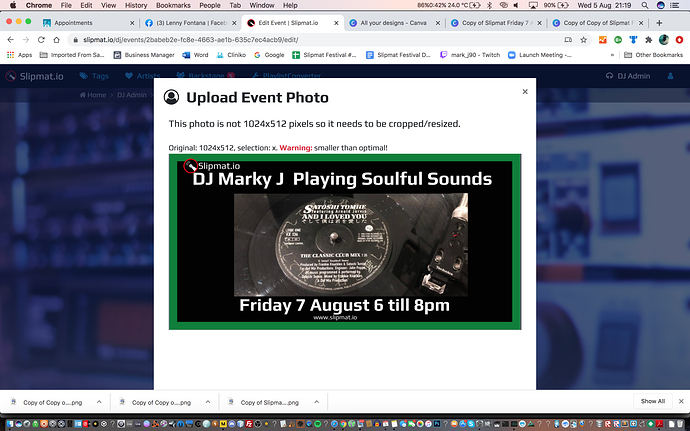Open the File menu

click(x=66, y=5)
